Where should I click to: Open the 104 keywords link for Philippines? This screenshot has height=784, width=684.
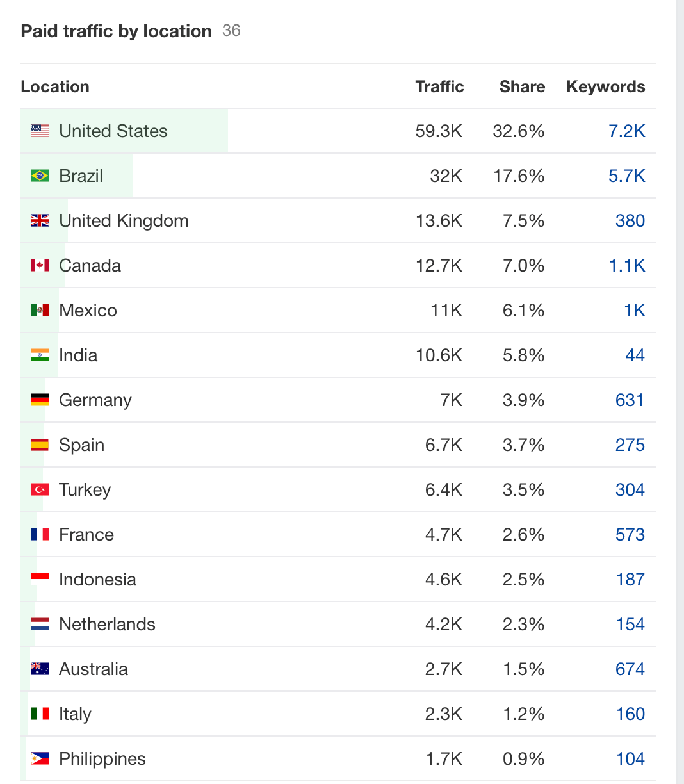click(630, 758)
